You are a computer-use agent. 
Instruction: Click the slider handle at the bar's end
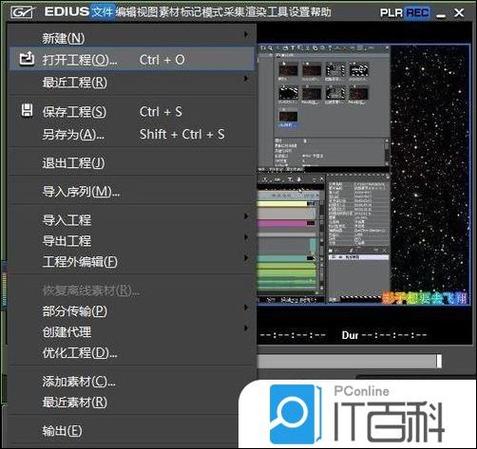point(439,361)
